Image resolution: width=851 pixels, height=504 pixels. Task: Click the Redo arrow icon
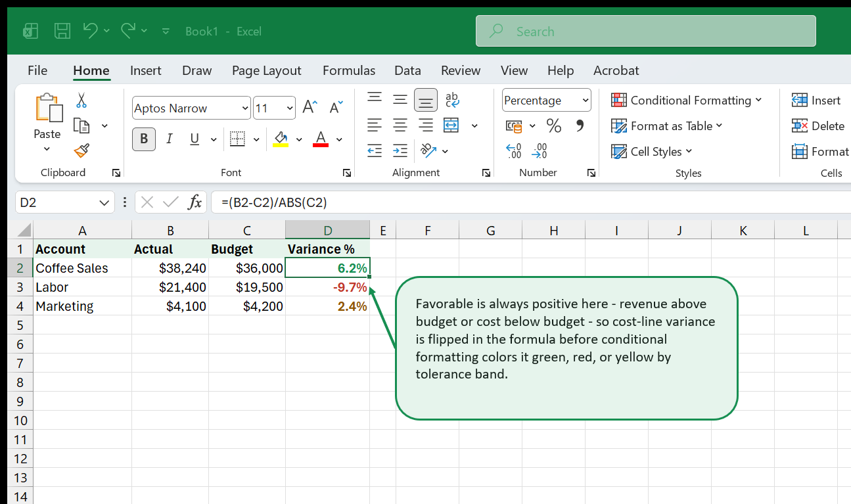tap(128, 30)
